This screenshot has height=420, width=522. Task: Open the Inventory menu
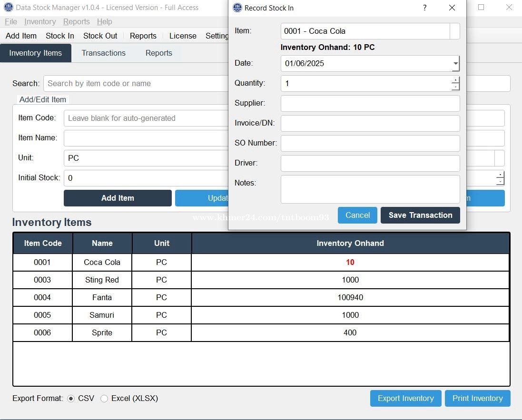pyautogui.click(x=40, y=21)
